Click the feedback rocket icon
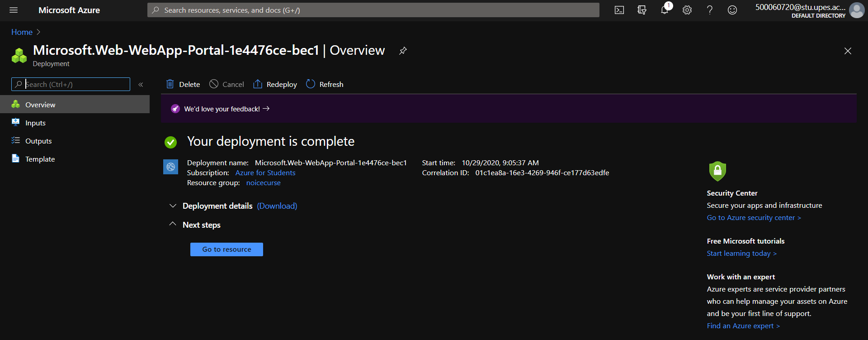This screenshot has height=340, width=868. coord(175,109)
